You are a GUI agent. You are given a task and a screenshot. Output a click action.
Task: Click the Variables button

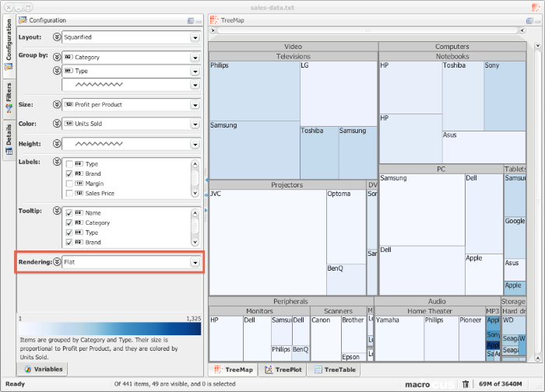click(x=44, y=369)
